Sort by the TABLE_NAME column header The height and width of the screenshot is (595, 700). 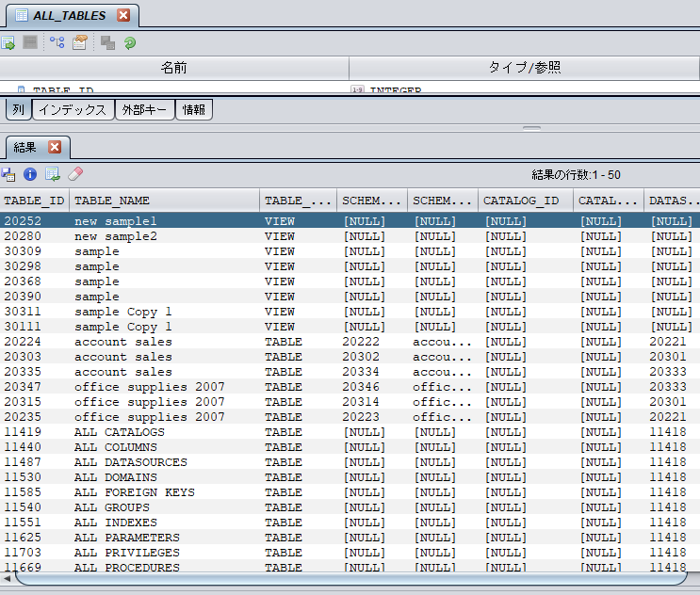tap(164, 201)
